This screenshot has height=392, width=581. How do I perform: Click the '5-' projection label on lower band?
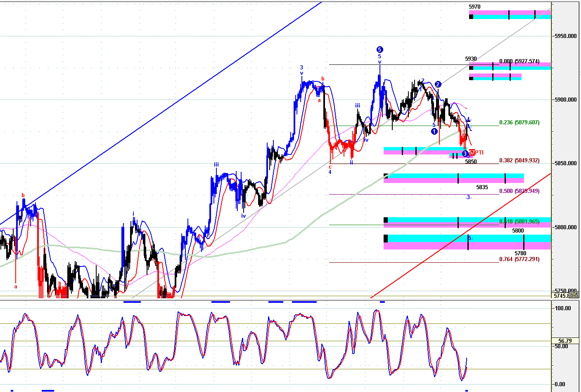click(x=470, y=238)
